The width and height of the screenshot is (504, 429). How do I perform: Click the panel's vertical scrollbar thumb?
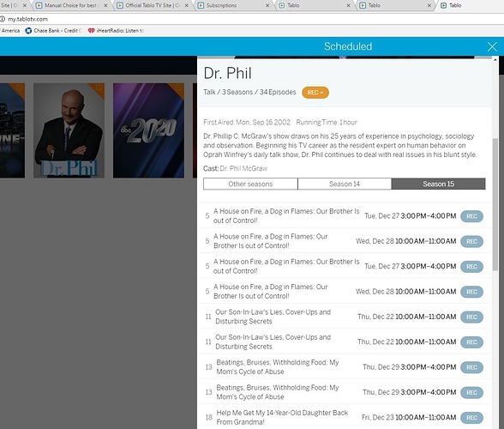[495, 204]
